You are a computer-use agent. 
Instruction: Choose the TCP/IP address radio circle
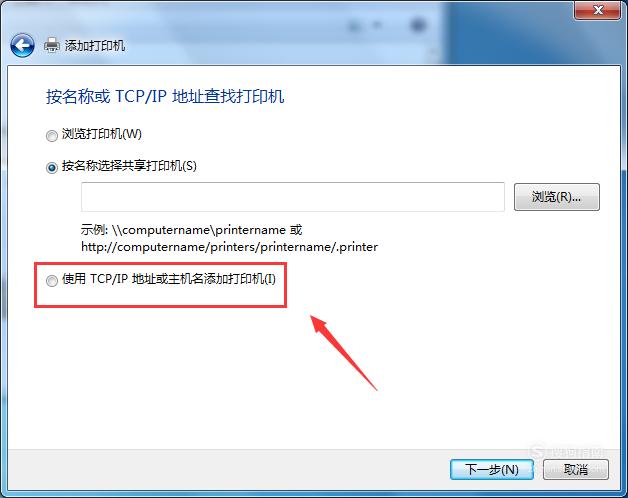tap(52, 281)
